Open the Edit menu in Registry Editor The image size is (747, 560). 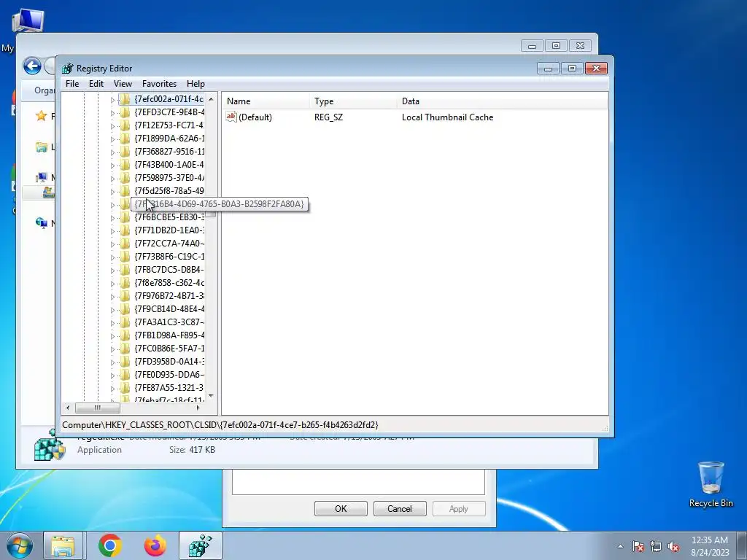pyautogui.click(x=96, y=84)
